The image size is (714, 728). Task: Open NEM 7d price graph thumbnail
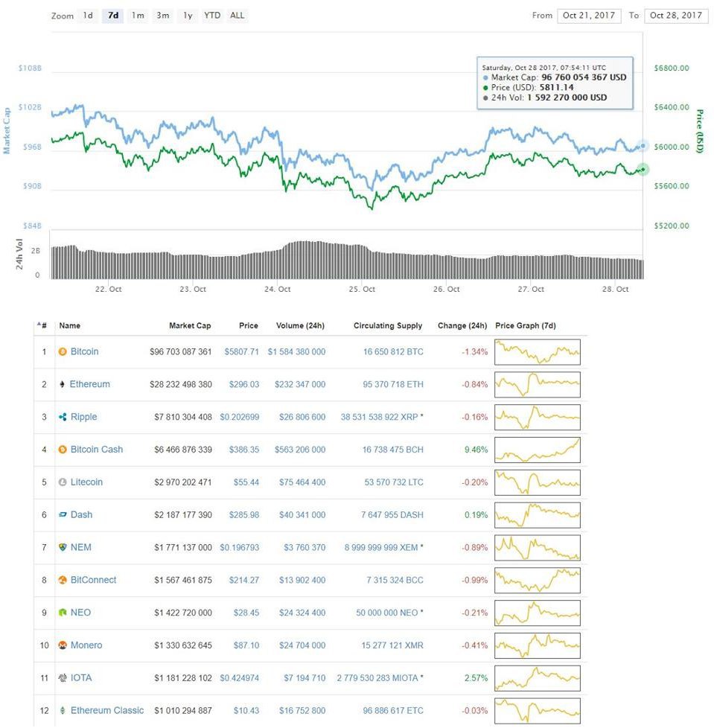tap(538, 547)
